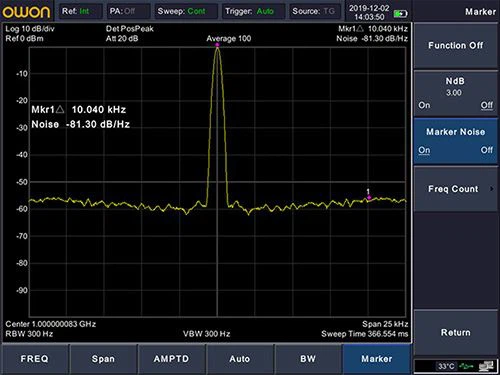500x375 pixels.
Task: Click the Ref: Int status field
Action: click(81, 11)
